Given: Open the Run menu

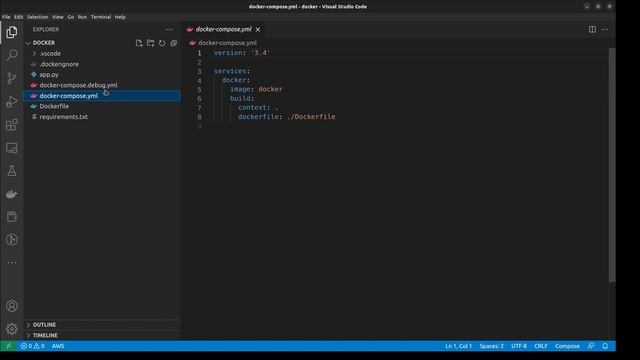Looking at the screenshot, I should pyautogui.click(x=82, y=17).
